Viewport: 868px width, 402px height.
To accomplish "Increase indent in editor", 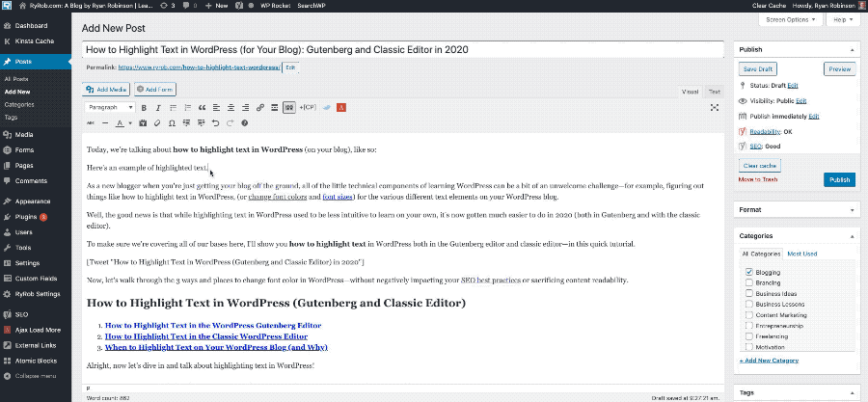I will (x=201, y=123).
